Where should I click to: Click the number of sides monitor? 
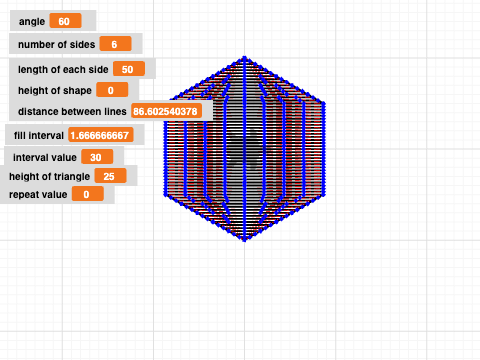(x=76, y=44)
